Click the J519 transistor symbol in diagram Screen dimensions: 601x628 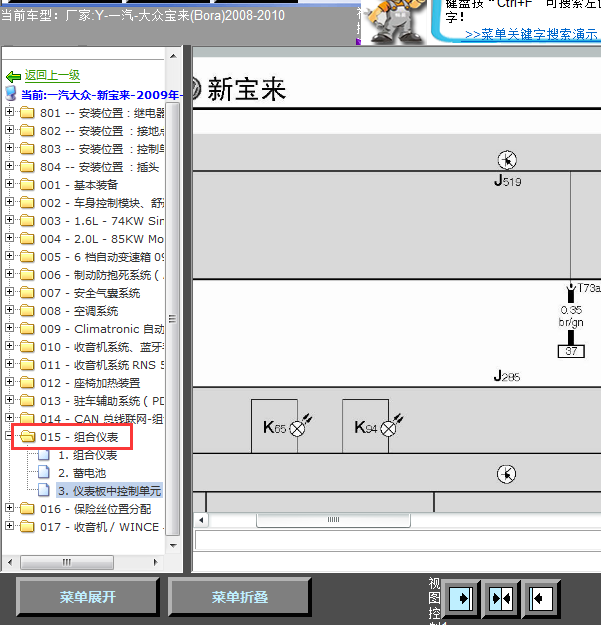[507, 160]
